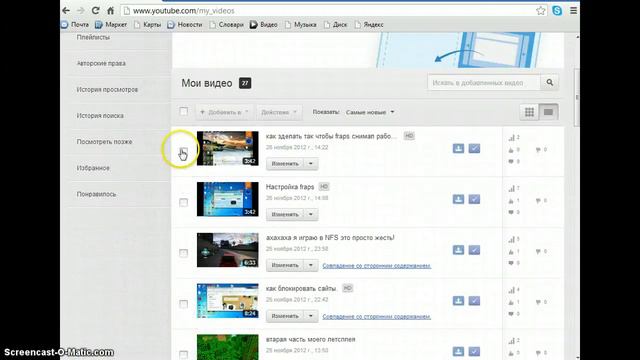640x360 pixels.
Task: Open 'История поиска' in the sidebar
Action: click(x=100, y=116)
